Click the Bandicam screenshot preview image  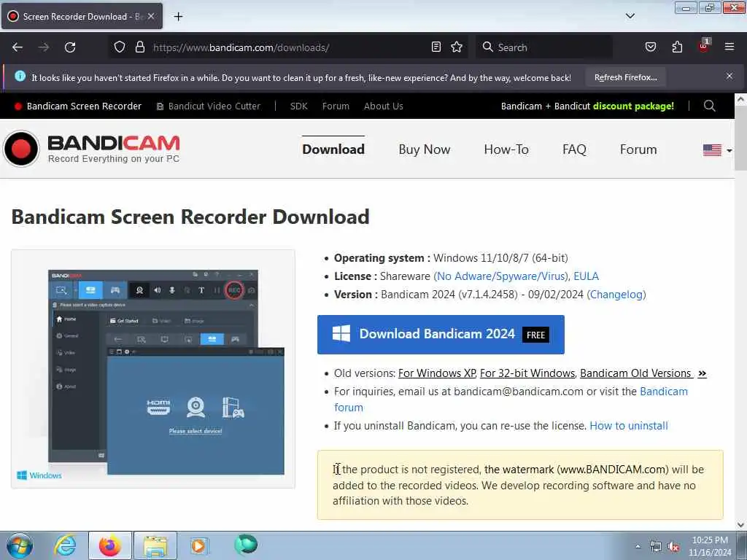(x=153, y=368)
